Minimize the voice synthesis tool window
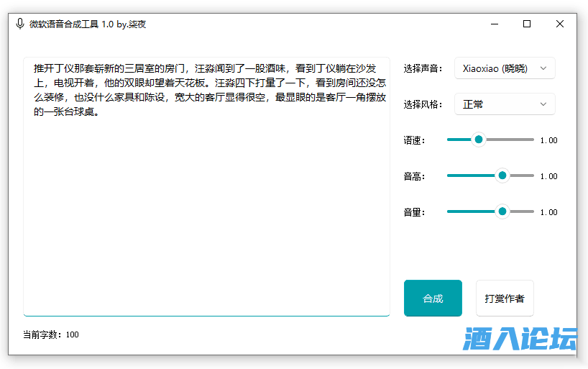Viewport: 588px width, 369px height. click(x=495, y=24)
